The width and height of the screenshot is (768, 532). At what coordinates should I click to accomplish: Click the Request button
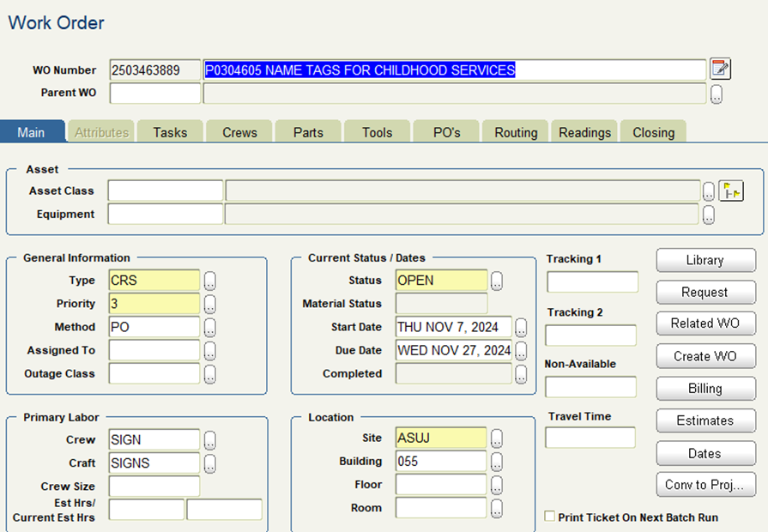pyautogui.click(x=706, y=292)
